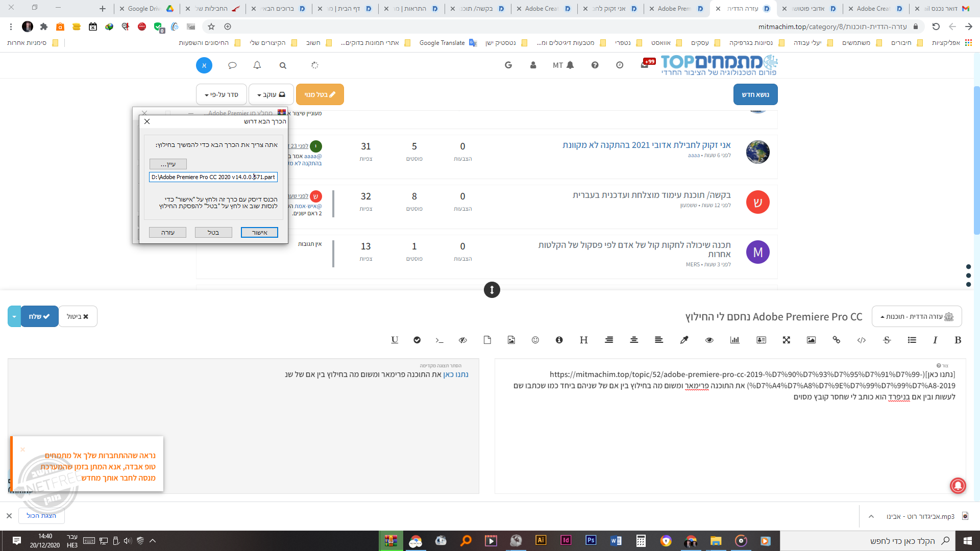The image size is (980, 551).
Task: Insert a link with the chain icon
Action: point(836,340)
